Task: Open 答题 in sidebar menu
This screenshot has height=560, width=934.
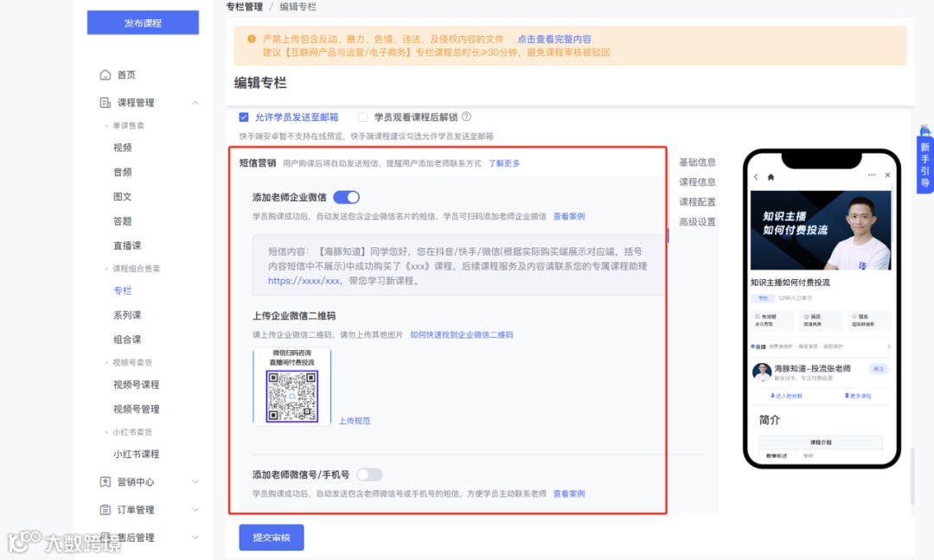Action: pyautogui.click(x=123, y=220)
